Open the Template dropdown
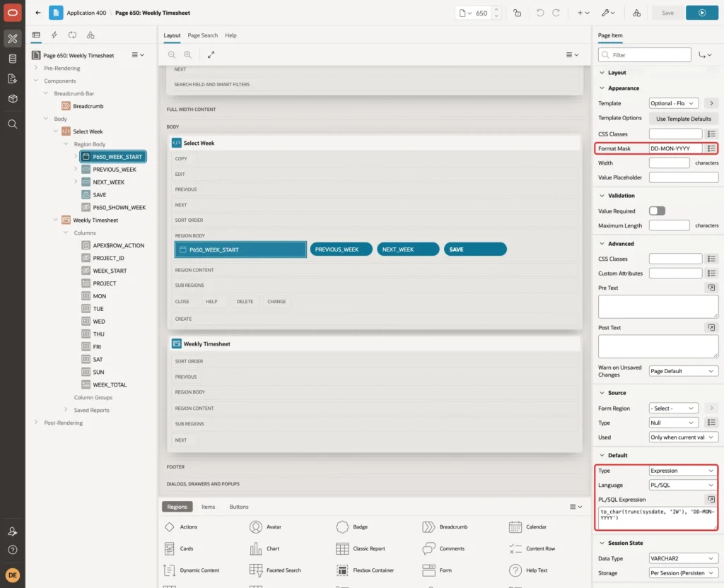The width and height of the screenshot is (724, 588). pyautogui.click(x=673, y=103)
